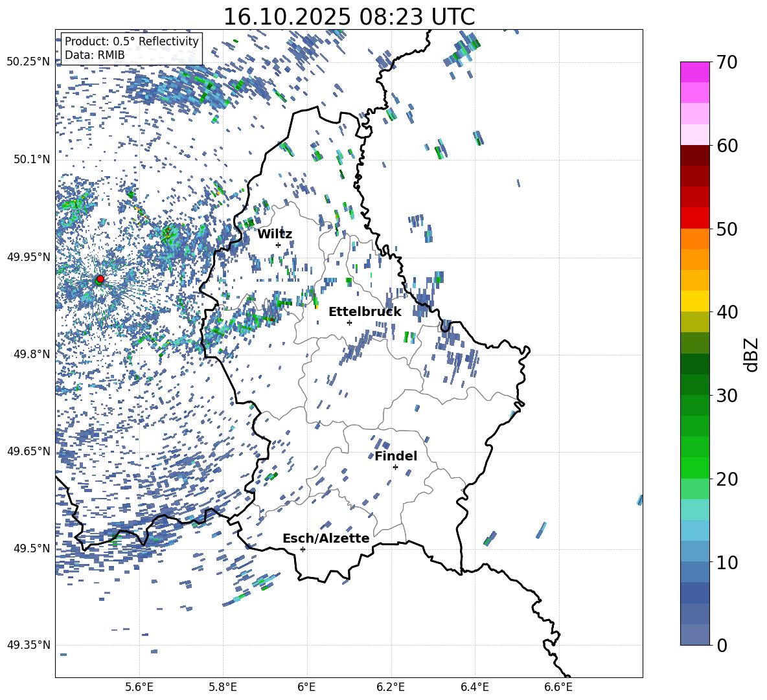Click the 6°E longitude label

306,687
